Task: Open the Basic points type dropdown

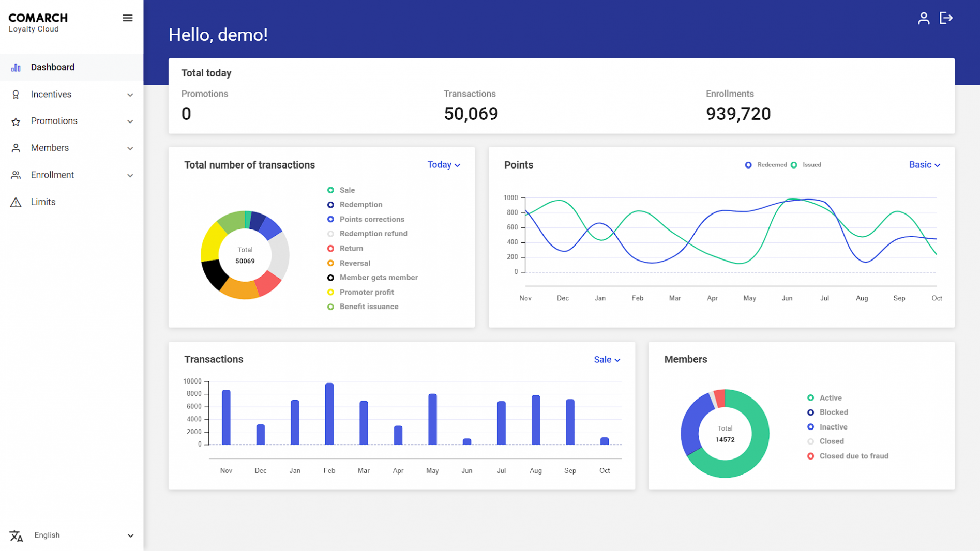Action: [x=924, y=165]
